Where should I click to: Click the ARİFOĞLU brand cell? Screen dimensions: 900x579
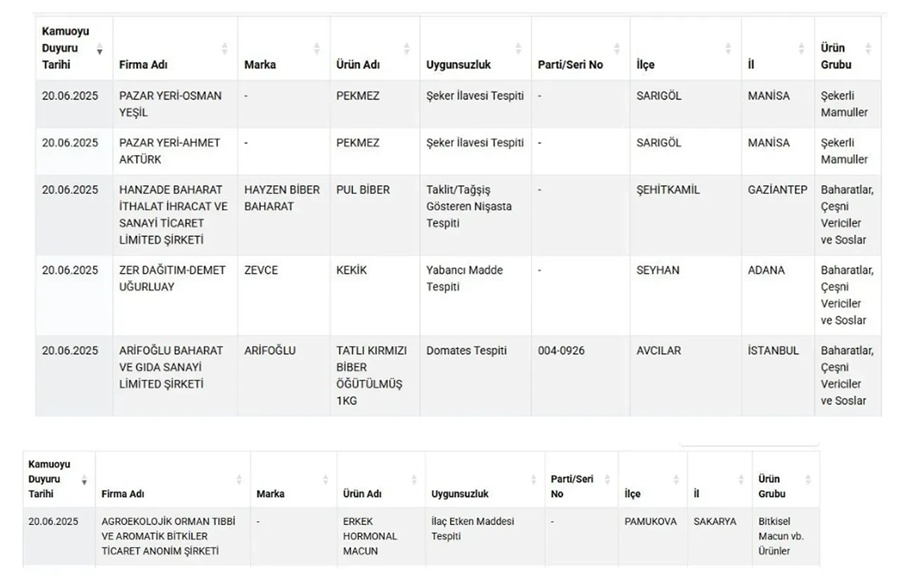[x=284, y=376]
